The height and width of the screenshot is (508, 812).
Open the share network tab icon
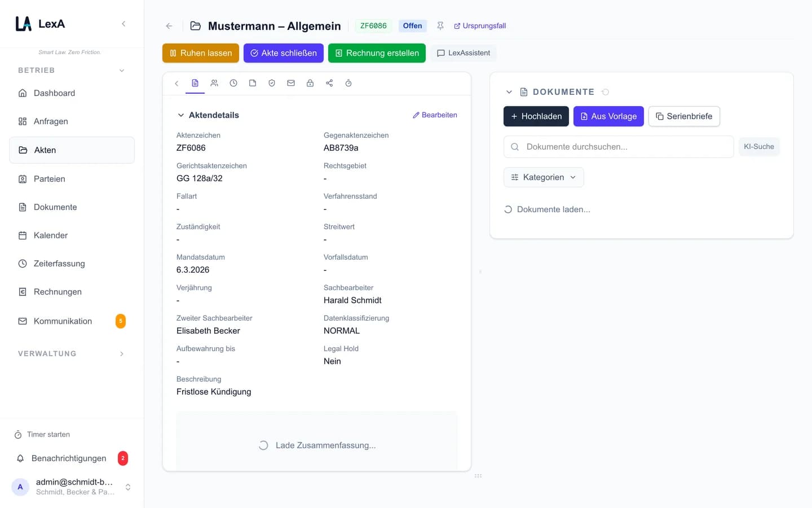click(x=329, y=83)
